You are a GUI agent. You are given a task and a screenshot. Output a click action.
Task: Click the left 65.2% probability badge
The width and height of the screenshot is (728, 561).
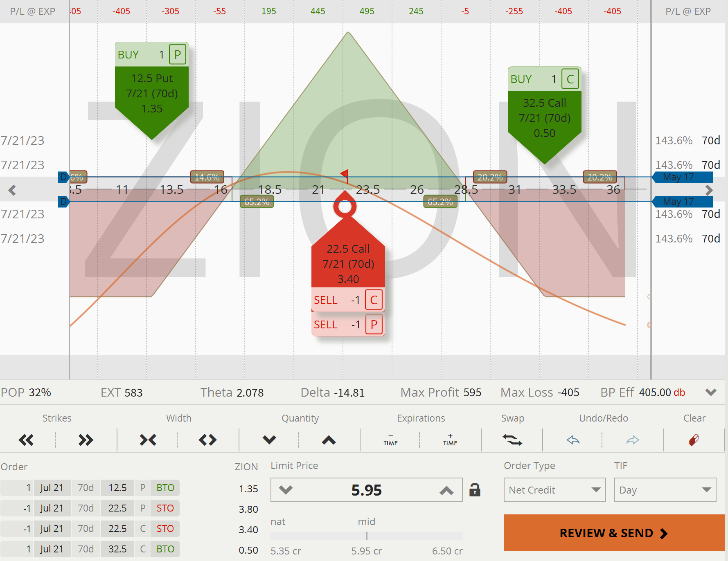(257, 202)
